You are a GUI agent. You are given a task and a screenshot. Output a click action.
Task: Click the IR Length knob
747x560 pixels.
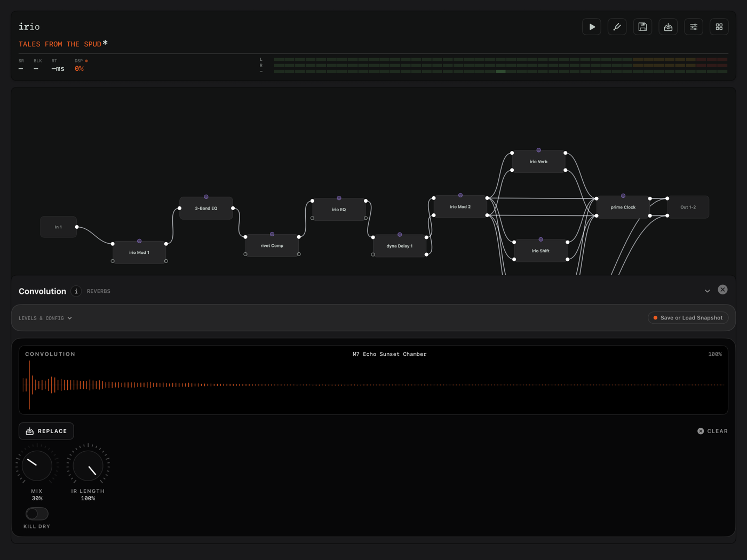click(x=88, y=466)
